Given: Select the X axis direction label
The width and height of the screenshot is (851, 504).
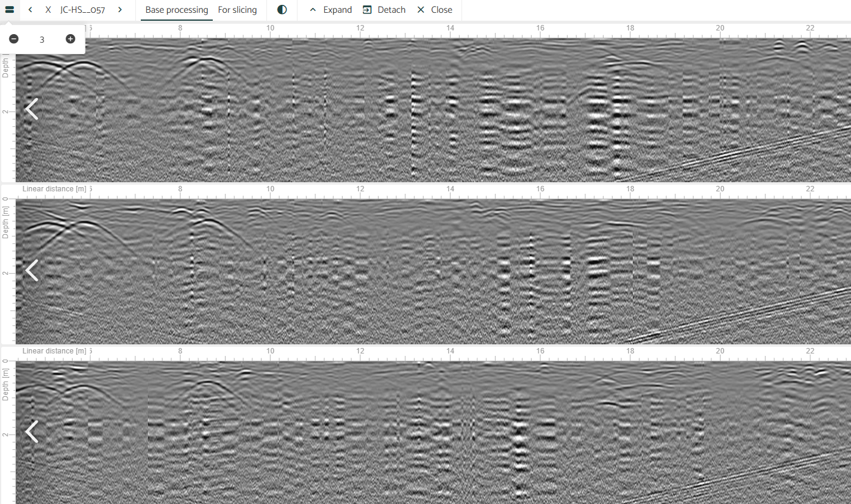Looking at the screenshot, I should [x=48, y=10].
